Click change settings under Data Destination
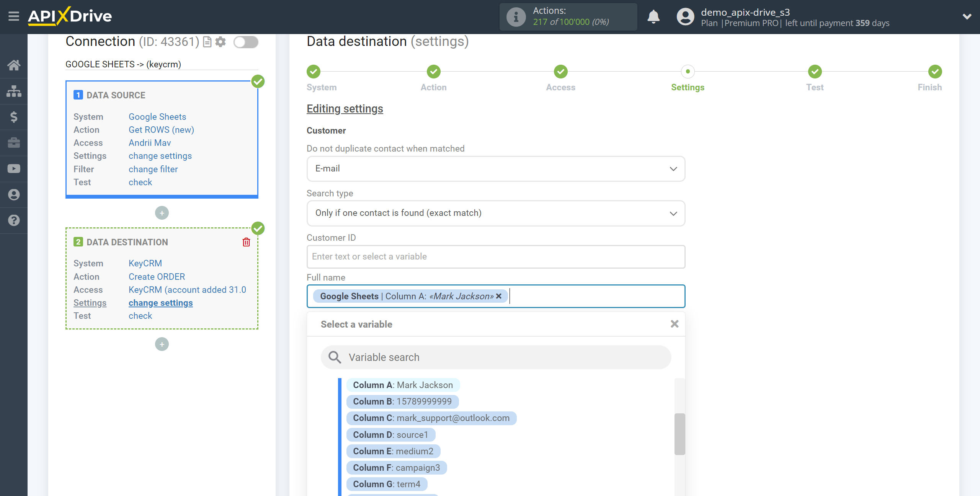Viewport: 980px width, 496px height. pyautogui.click(x=160, y=303)
